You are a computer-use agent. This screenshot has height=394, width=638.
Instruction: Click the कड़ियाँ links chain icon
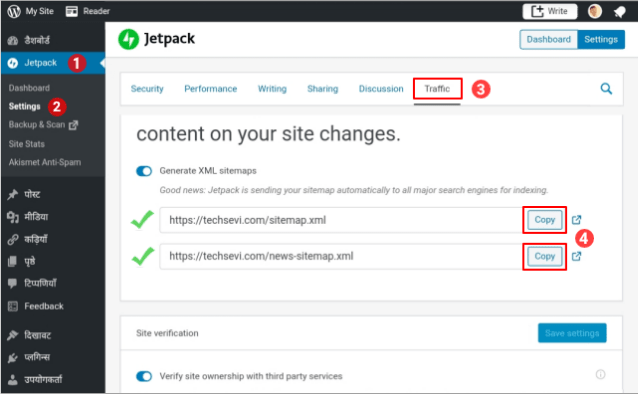coord(13,239)
